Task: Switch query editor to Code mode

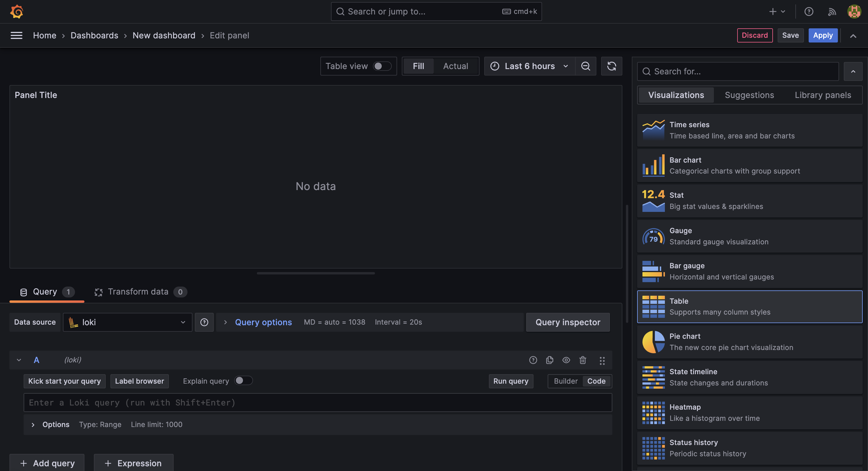Action: tap(596, 381)
